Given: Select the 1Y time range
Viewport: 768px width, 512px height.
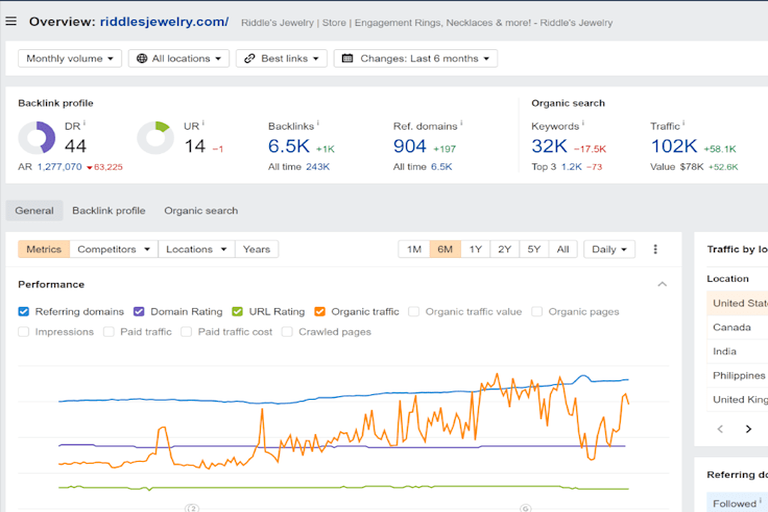Looking at the screenshot, I should pos(476,249).
